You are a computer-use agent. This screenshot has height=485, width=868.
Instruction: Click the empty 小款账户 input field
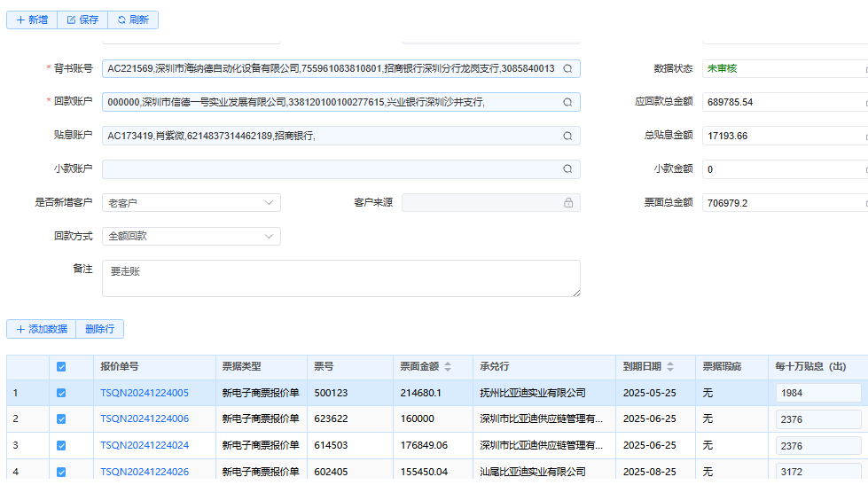(x=341, y=169)
